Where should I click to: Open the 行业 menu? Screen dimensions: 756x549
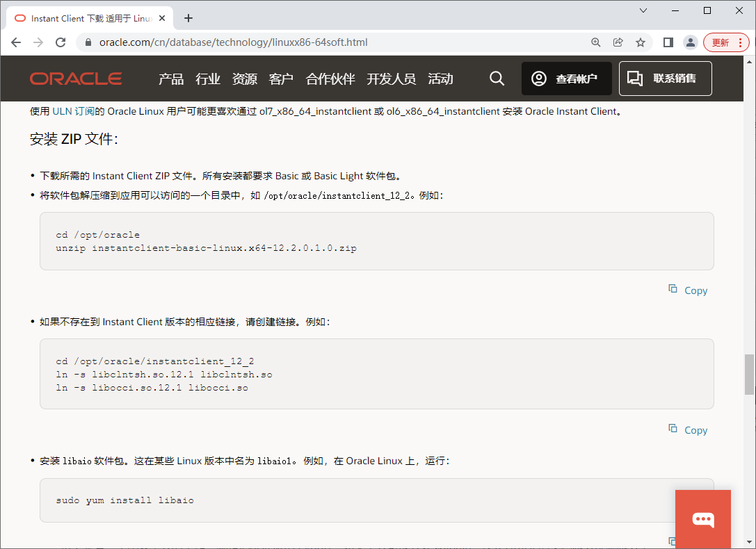(208, 79)
